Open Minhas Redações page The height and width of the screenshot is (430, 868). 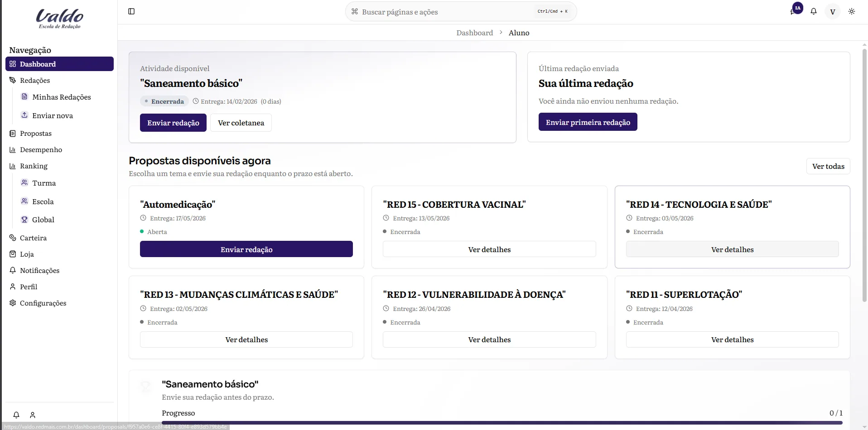click(x=61, y=97)
